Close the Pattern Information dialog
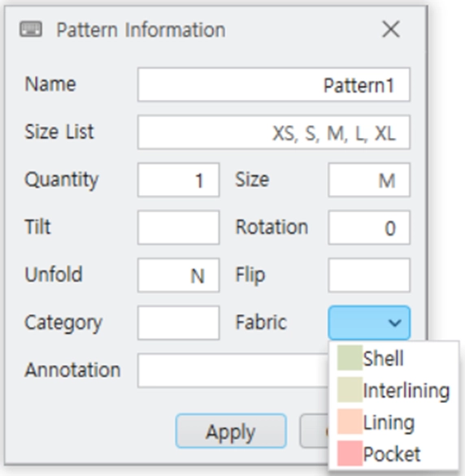 pyautogui.click(x=390, y=29)
